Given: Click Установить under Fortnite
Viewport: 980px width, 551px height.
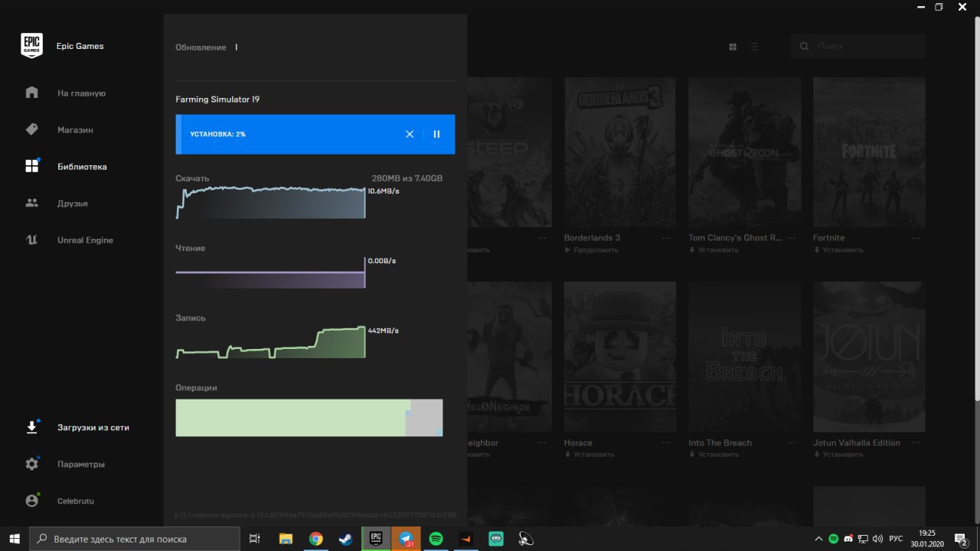Looking at the screenshot, I should [x=838, y=249].
